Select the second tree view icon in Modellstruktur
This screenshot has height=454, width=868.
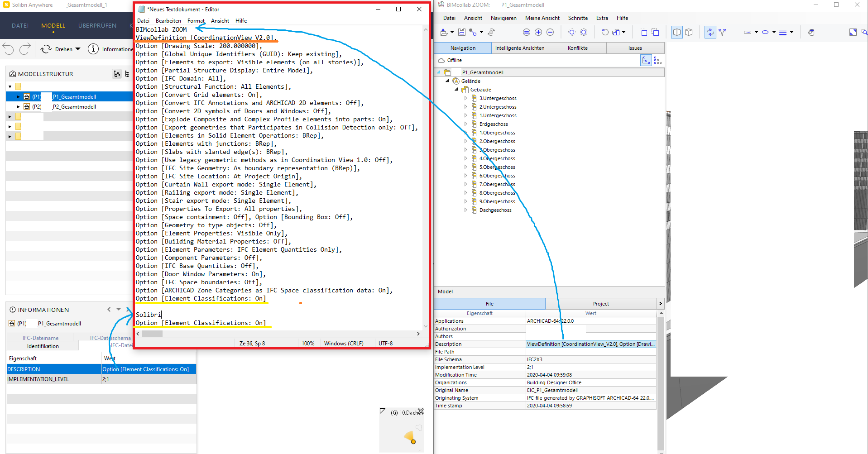(x=127, y=74)
